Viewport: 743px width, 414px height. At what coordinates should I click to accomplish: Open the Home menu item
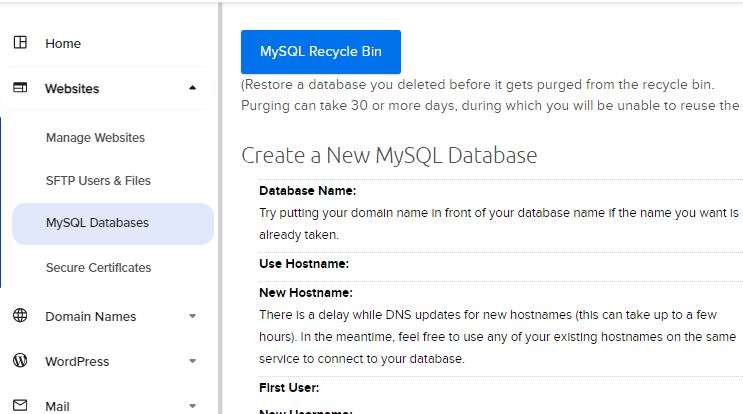[63, 44]
